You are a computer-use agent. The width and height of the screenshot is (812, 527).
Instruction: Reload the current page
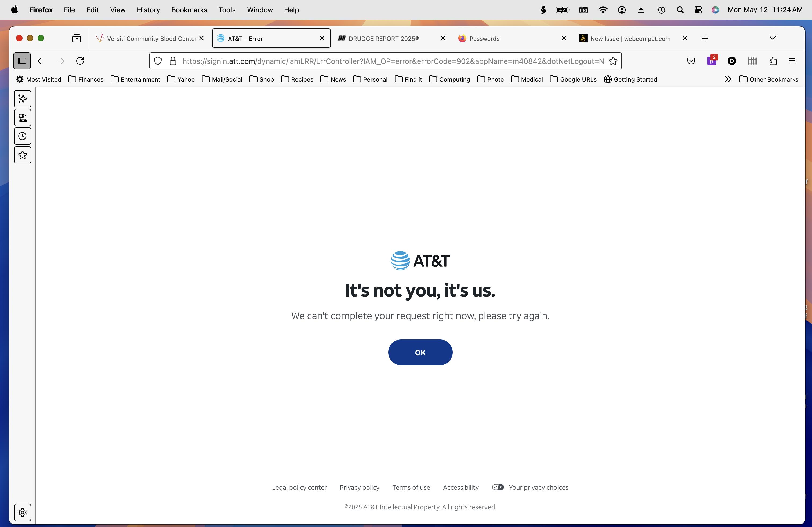click(80, 61)
